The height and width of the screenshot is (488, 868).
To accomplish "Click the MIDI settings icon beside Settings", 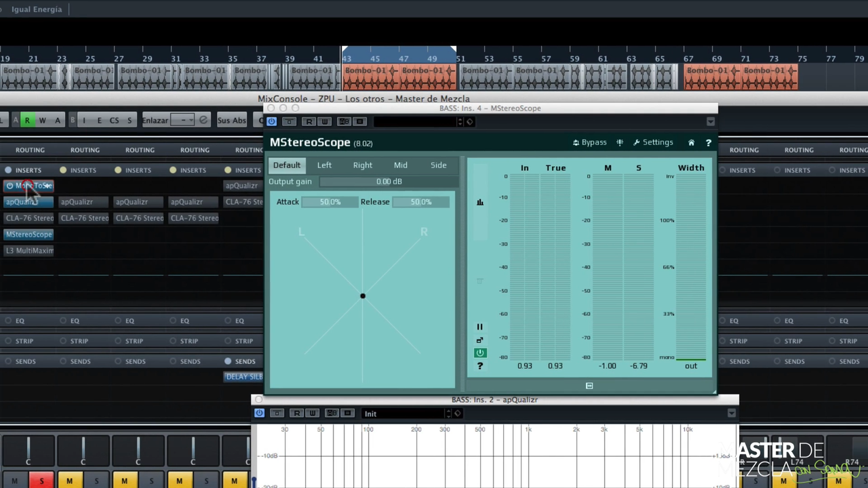I will (x=619, y=142).
